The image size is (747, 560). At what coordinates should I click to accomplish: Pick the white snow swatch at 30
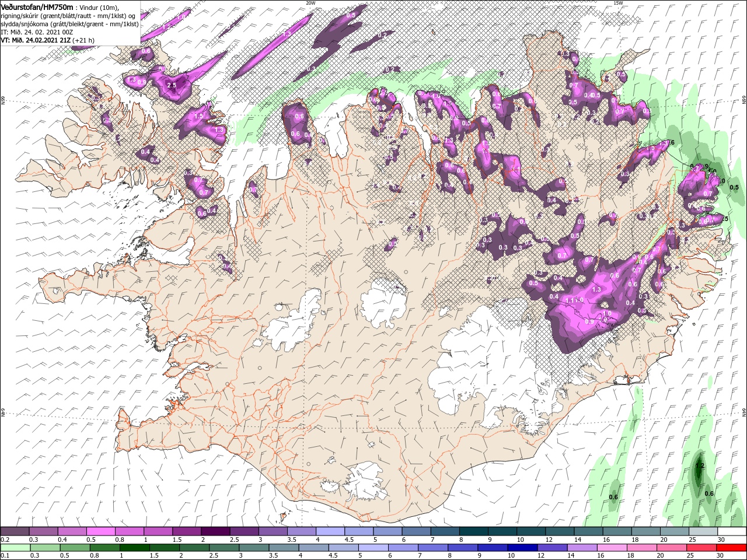732,531
